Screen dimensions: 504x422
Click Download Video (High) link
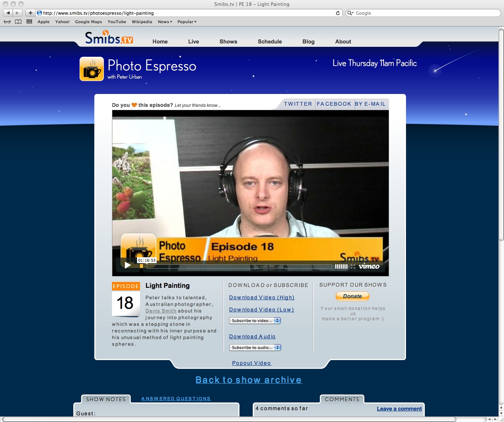[x=262, y=297]
